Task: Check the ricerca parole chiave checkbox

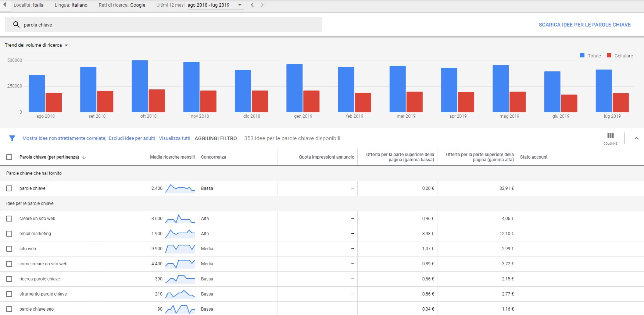Action: click(x=9, y=279)
